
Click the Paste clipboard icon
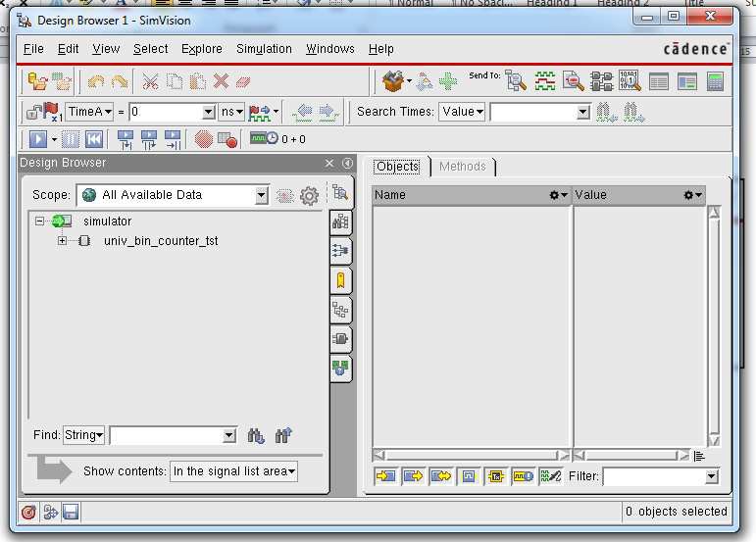pyautogui.click(x=197, y=82)
